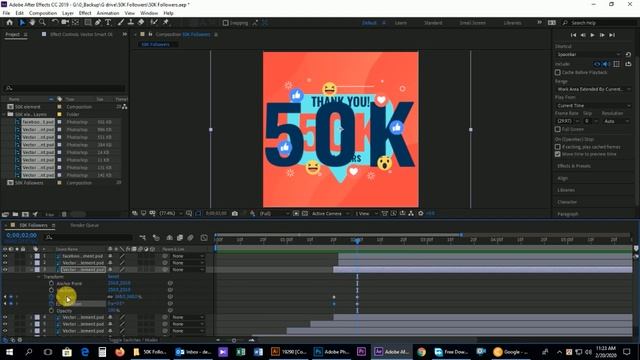Click Toggle Switches / Modes button
The height and width of the screenshot is (360, 640).
click(133, 340)
